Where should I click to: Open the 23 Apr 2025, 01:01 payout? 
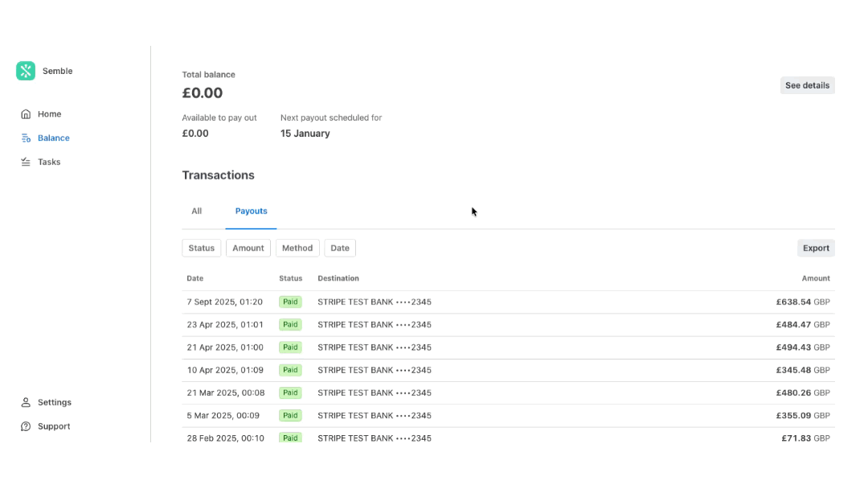pos(508,325)
